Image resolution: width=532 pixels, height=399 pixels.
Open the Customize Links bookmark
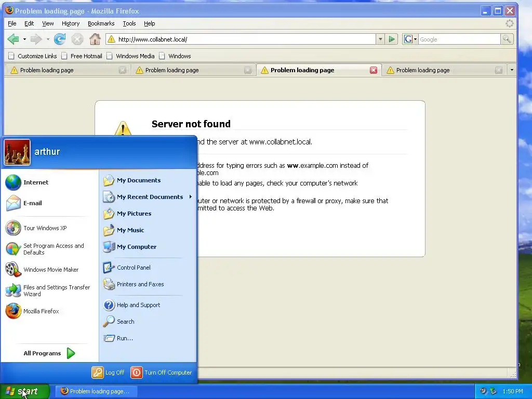[33, 56]
